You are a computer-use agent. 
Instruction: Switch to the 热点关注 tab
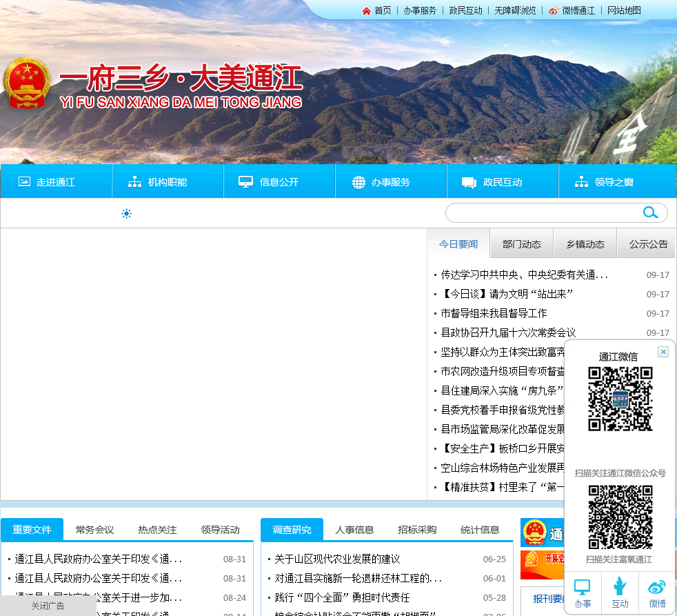click(157, 530)
